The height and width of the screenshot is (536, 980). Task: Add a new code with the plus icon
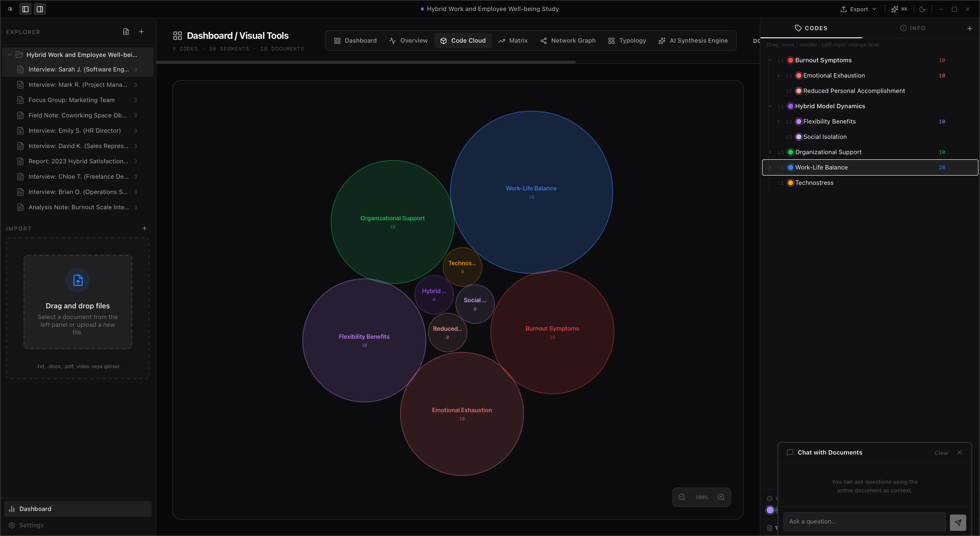pos(970,28)
